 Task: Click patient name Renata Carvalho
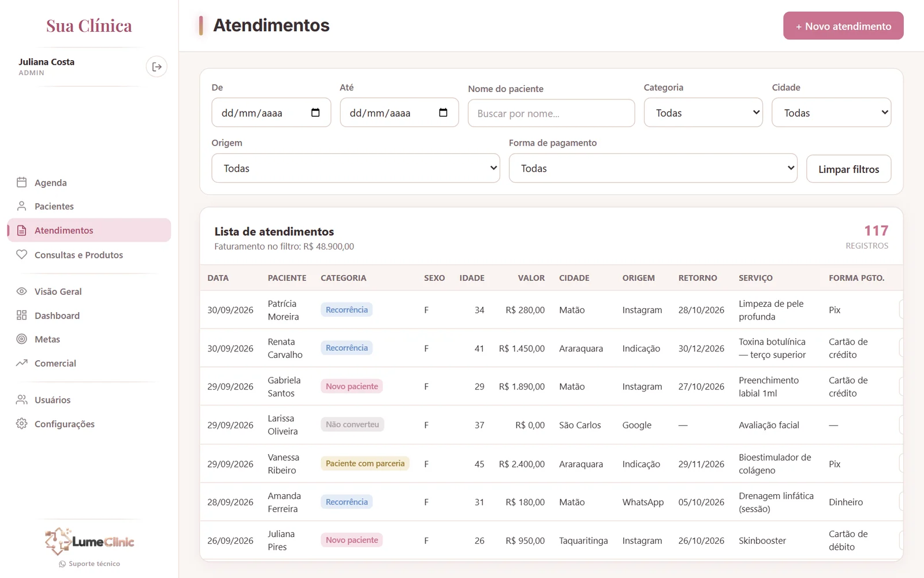(x=285, y=348)
